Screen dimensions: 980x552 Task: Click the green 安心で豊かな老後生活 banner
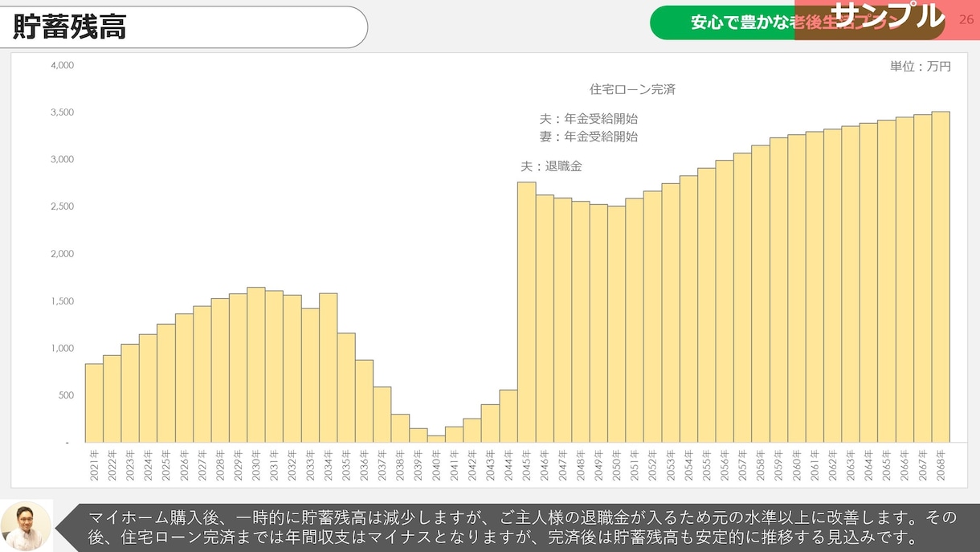[x=798, y=22]
